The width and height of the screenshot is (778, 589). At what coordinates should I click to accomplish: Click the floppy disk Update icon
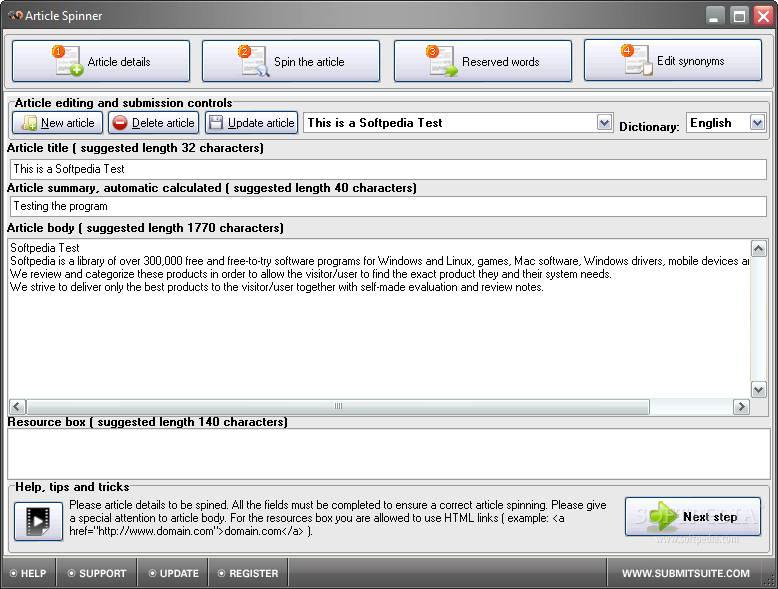point(216,123)
